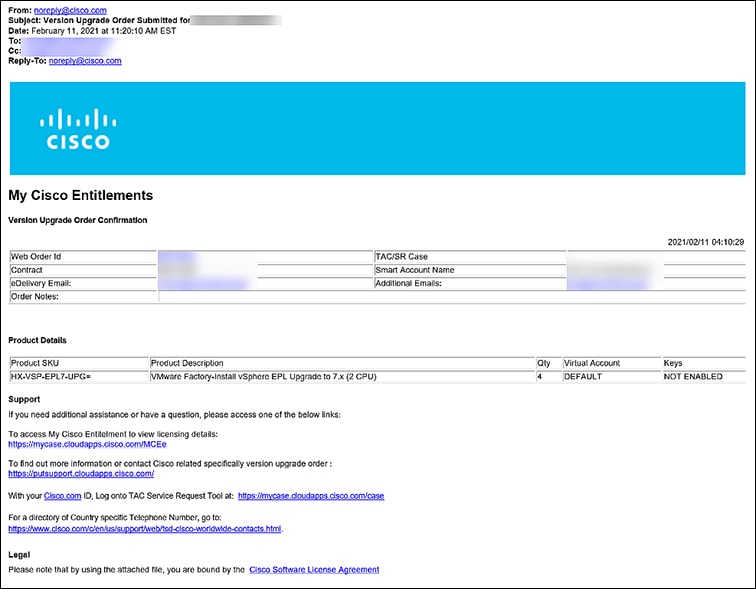Click the DEFAULT virtual account cell
Screen dimensions: 756x589
(612, 376)
